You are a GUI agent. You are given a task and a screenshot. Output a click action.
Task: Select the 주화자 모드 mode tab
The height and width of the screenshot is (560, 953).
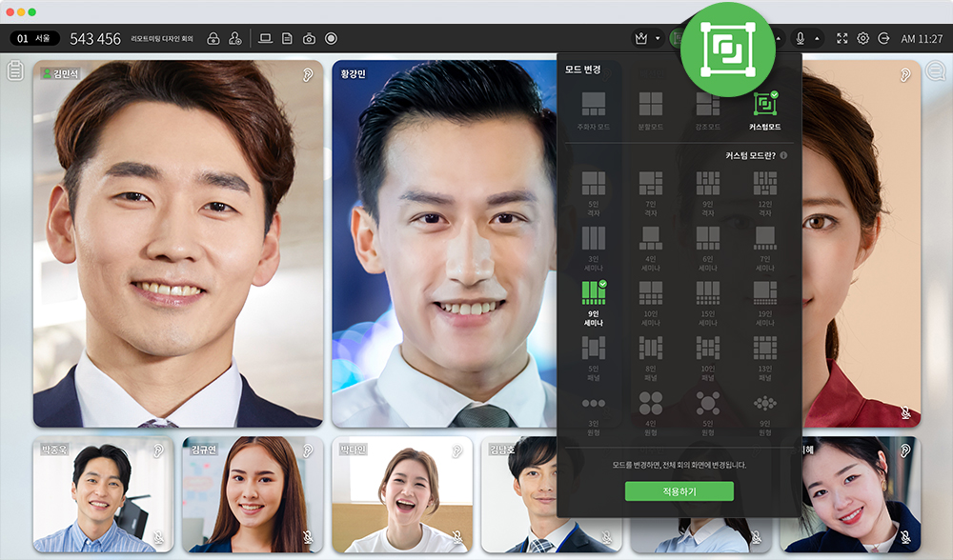pyautogui.click(x=594, y=110)
